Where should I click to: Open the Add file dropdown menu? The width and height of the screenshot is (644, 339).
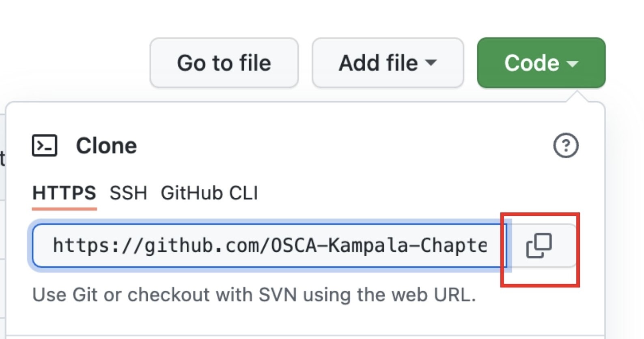point(387,63)
